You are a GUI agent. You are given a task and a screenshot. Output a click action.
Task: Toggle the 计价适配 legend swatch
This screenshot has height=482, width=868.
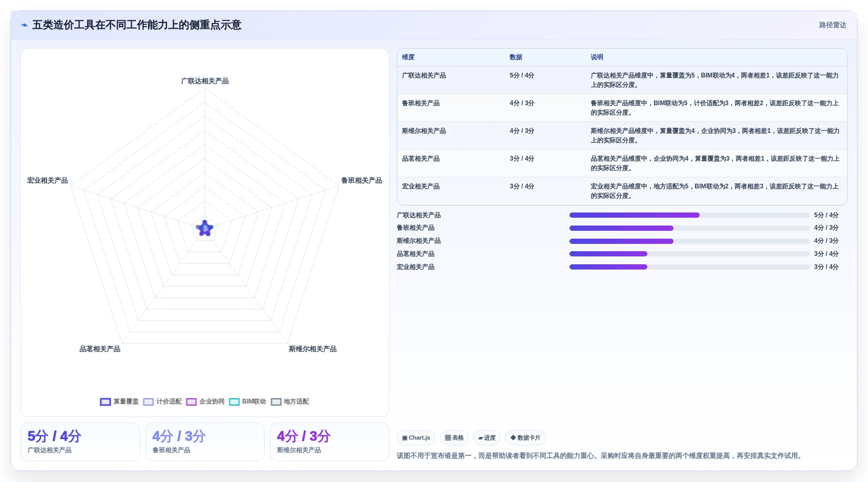[148, 402]
